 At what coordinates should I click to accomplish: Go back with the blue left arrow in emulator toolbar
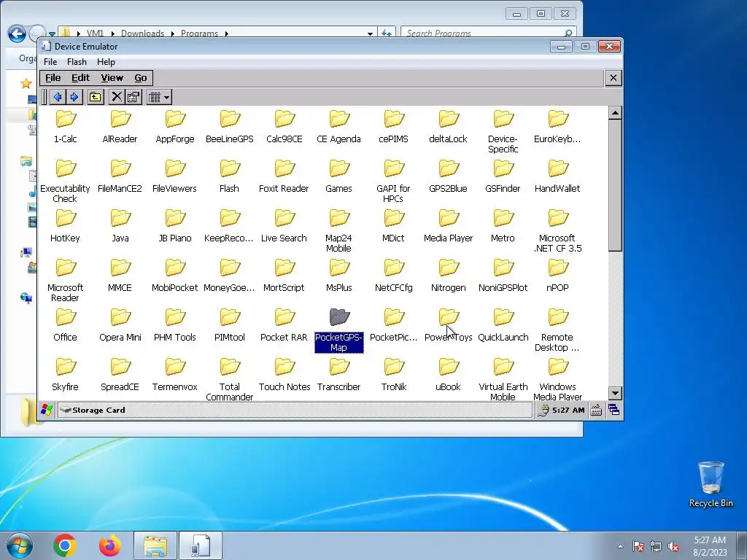58,97
